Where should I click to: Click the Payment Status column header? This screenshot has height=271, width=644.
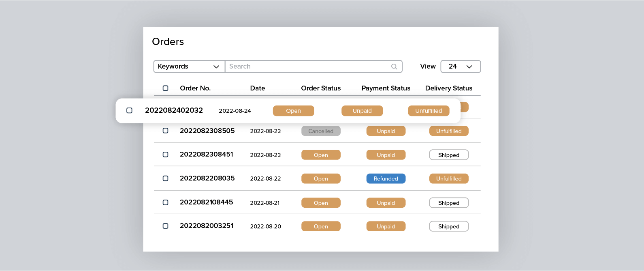(x=386, y=88)
